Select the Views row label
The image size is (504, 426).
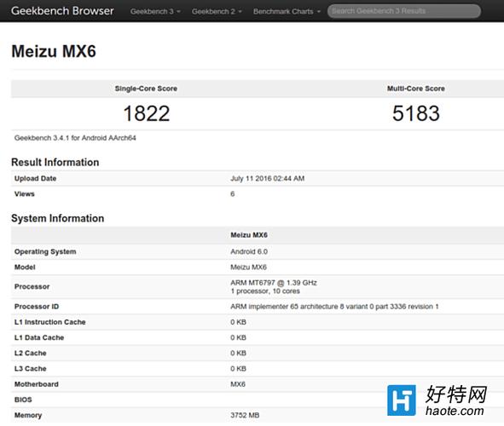coord(25,194)
